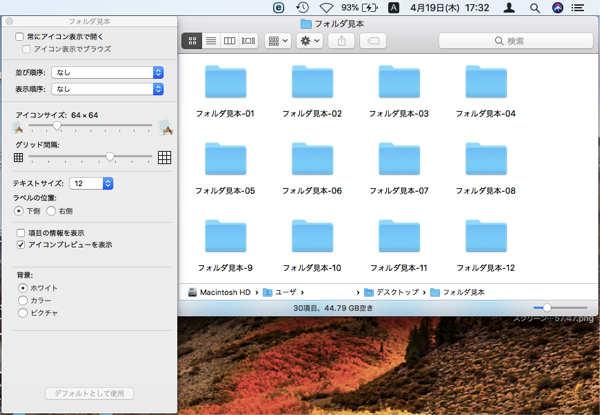This screenshot has height=415, width=600.
Task: Switch Finder to Cover Flow view
Action: coord(248,41)
